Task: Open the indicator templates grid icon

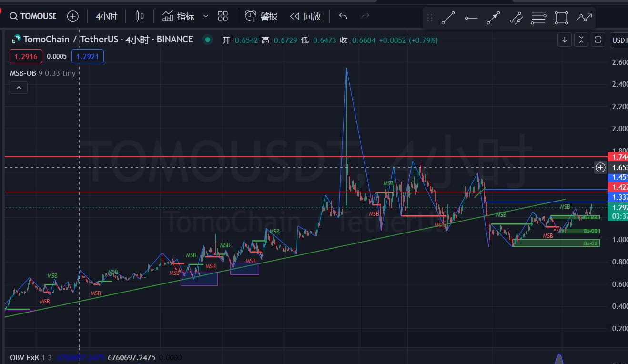Action: click(x=223, y=17)
